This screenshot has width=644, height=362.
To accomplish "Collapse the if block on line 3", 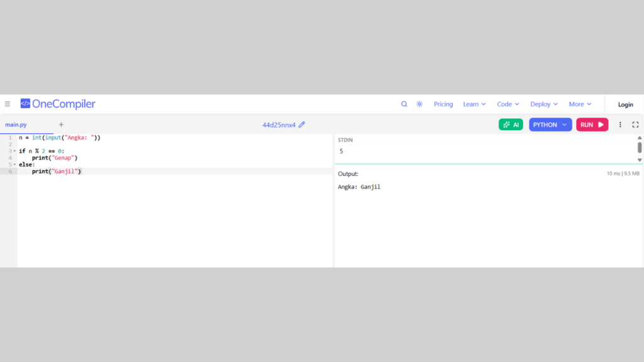I will pos(14,151).
